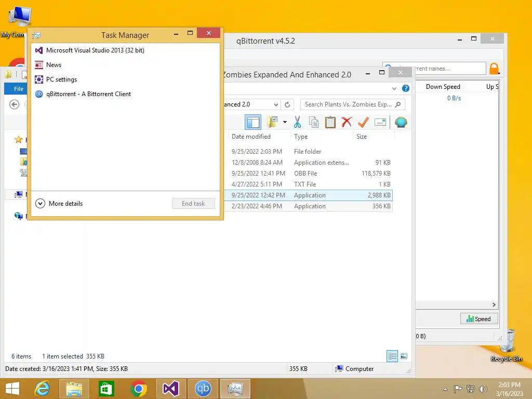Switch to qBittorrent from the taskbar

[x=203, y=389]
